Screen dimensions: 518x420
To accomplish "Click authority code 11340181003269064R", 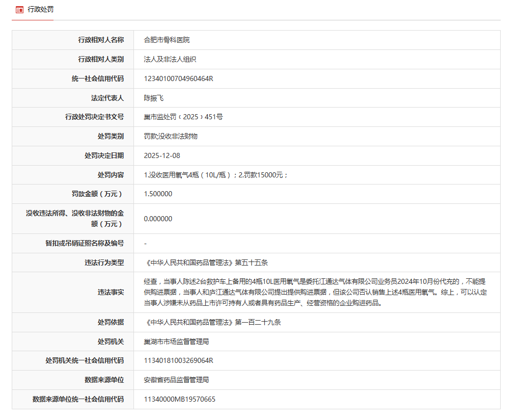I will [x=178, y=361].
